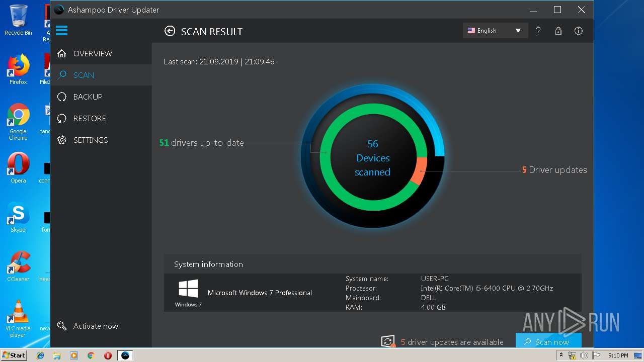The height and width of the screenshot is (362, 644).
Task: Maximize the Ashampoo Driver Updater window
Action: pos(557,10)
